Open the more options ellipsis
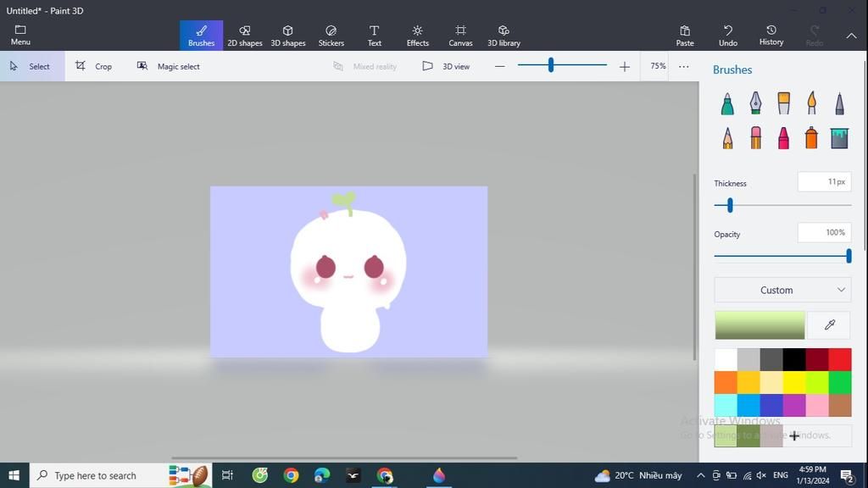The image size is (868, 488). tap(684, 66)
